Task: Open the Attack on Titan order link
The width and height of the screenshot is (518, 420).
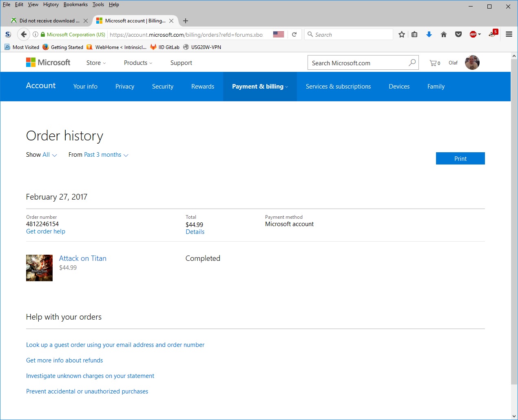Action: (x=83, y=258)
